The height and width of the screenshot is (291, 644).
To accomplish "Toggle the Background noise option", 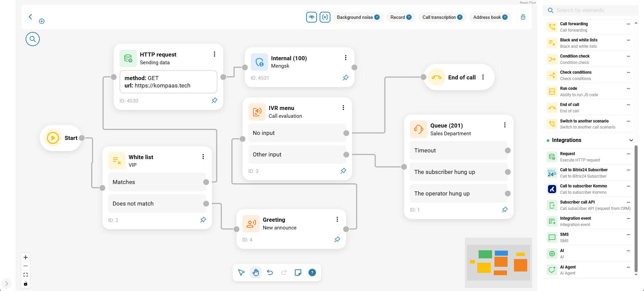I will point(358,17).
